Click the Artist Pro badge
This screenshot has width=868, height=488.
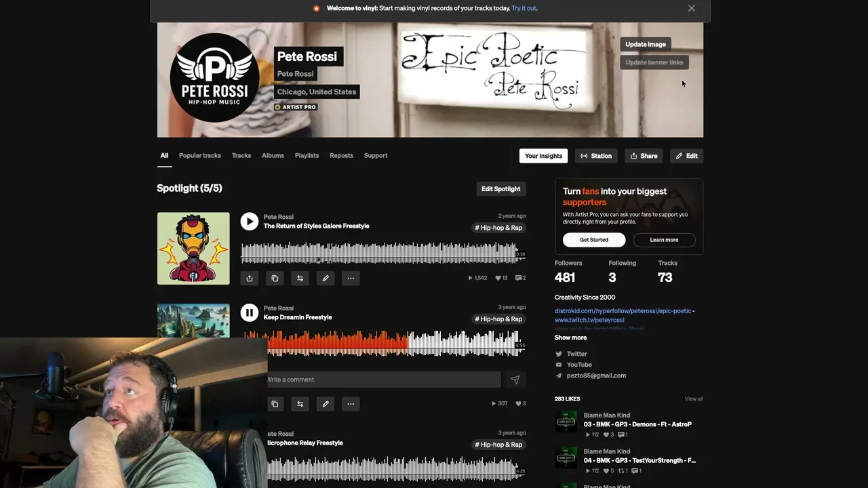296,107
